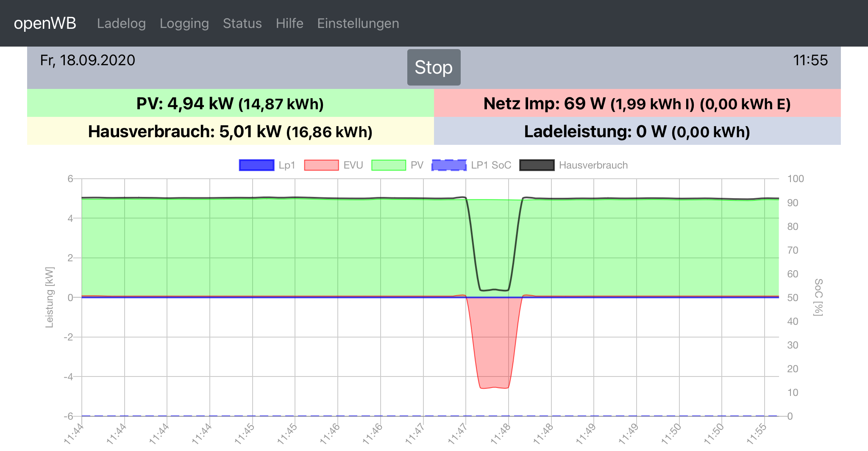
Task: Select the Ladeleistung 0 W tile
Action: pyautogui.click(x=637, y=131)
